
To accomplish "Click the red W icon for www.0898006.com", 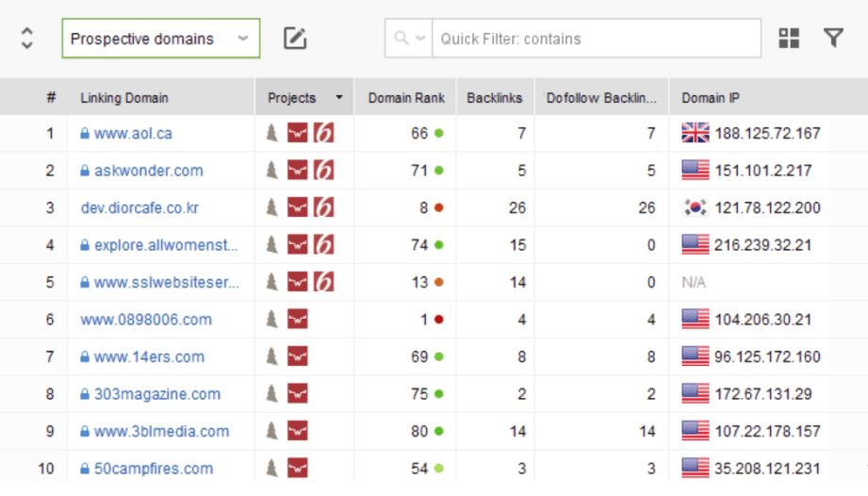I will tap(297, 319).
